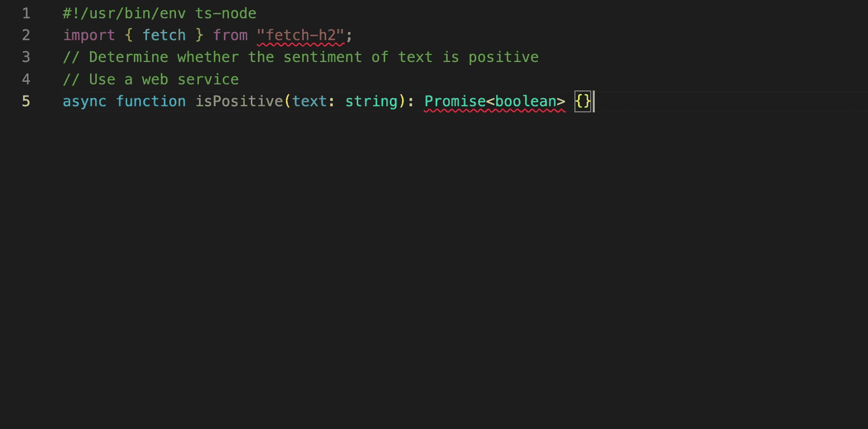
Task: Click line number 3 in the gutter
Action: pos(26,57)
